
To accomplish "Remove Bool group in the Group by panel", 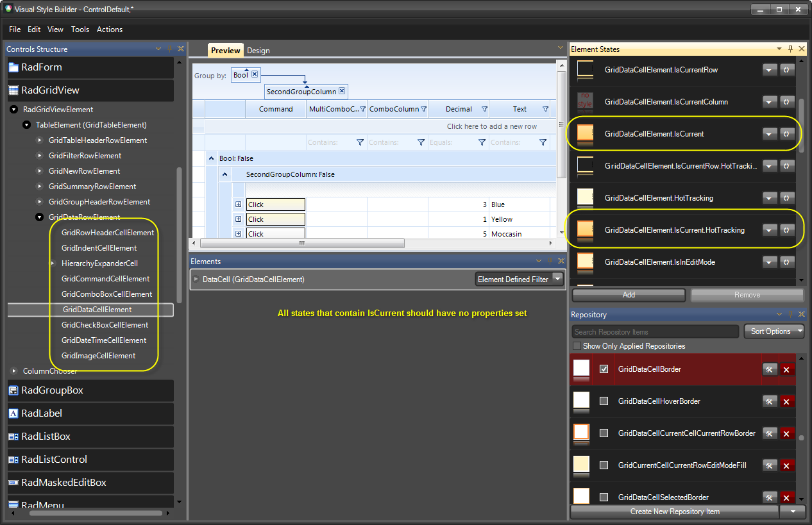I will coord(255,74).
